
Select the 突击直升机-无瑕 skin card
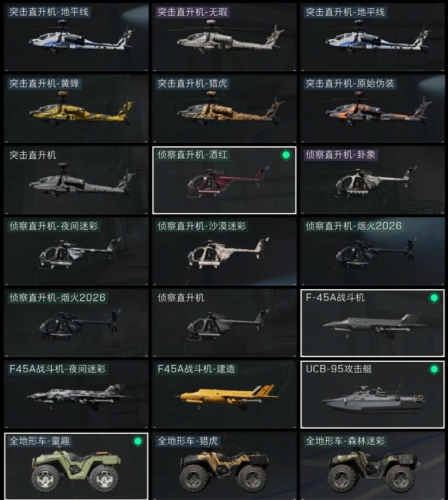pos(224,37)
